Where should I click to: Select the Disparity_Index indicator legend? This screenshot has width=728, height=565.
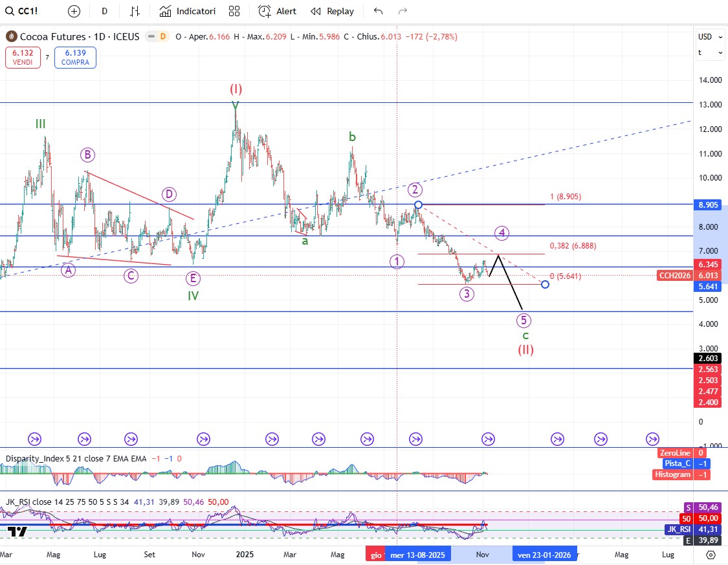click(x=39, y=458)
